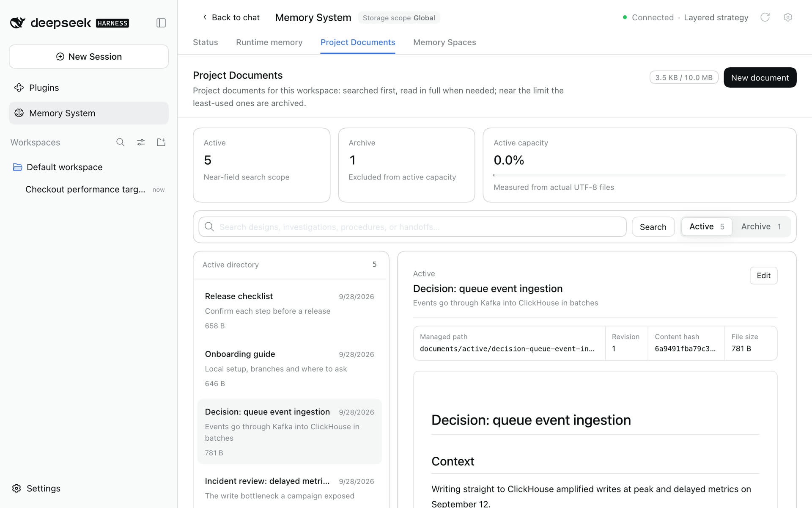Create new workspace folder icon

(x=161, y=142)
